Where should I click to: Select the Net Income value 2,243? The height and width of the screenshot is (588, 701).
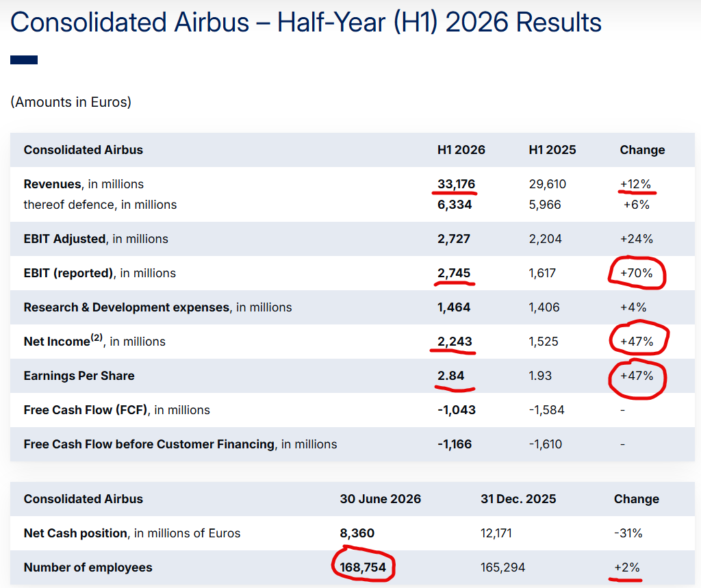click(455, 342)
